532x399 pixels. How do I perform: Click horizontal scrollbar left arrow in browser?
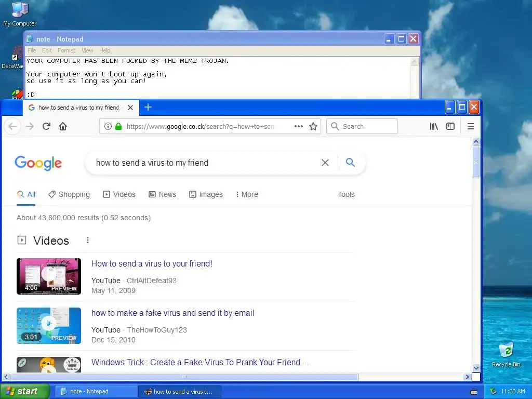coord(6,377)
